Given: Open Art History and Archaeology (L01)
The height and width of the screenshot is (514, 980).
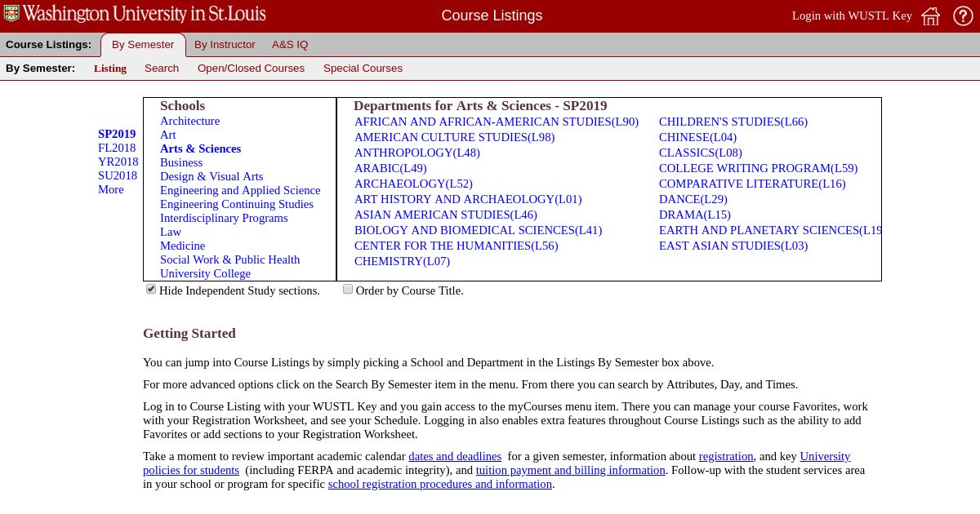Looking at the screenshot, I should coord(468,199).
